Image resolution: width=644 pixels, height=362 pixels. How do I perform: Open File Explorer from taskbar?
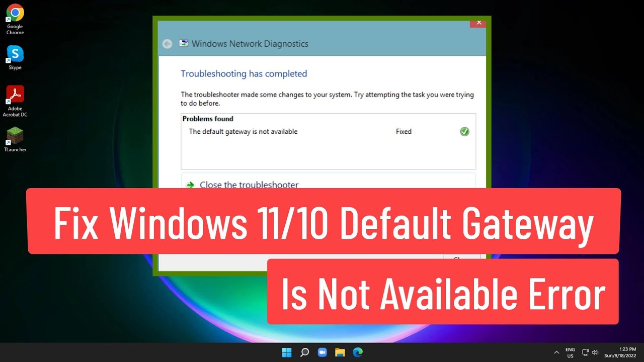point(340,352)
